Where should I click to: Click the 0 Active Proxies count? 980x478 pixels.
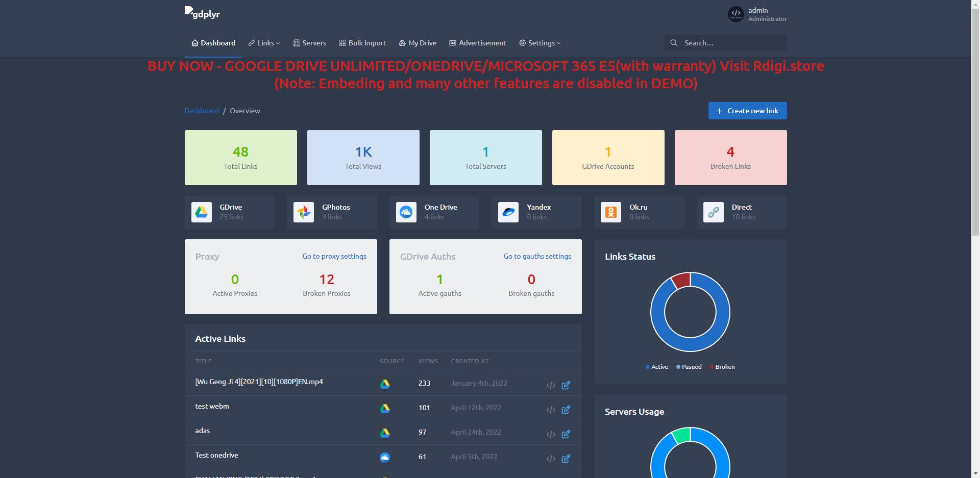(235, 280)
